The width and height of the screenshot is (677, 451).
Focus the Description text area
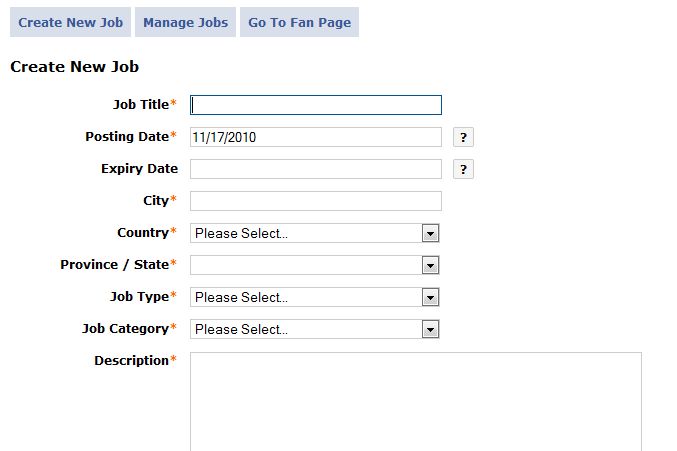click(x=415, y=400)
